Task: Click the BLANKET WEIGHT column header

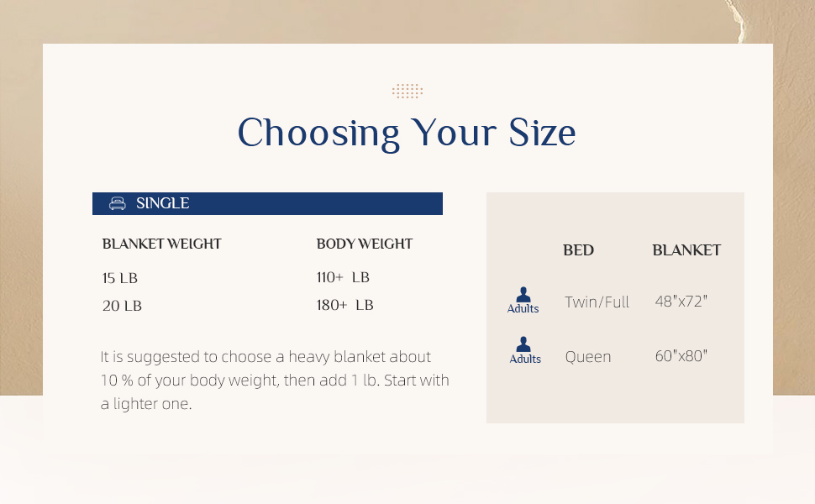Action: click(x=161, y=244)
